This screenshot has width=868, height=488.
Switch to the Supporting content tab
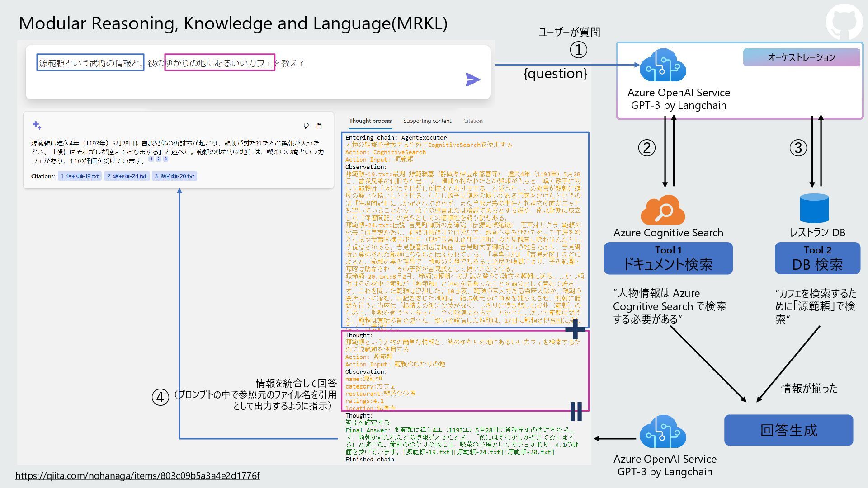pyautogui.click(x=427, y=121)
